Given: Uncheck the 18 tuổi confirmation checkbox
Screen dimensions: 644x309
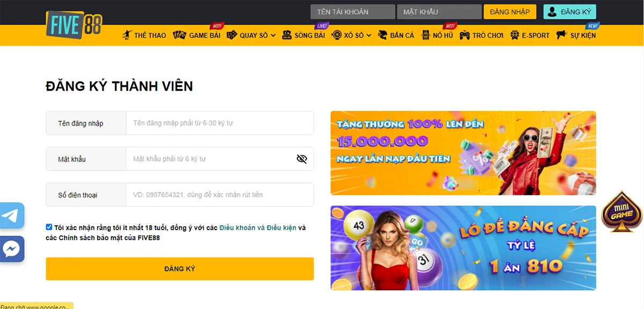Looking at the screenshot, I should (49, 227).
